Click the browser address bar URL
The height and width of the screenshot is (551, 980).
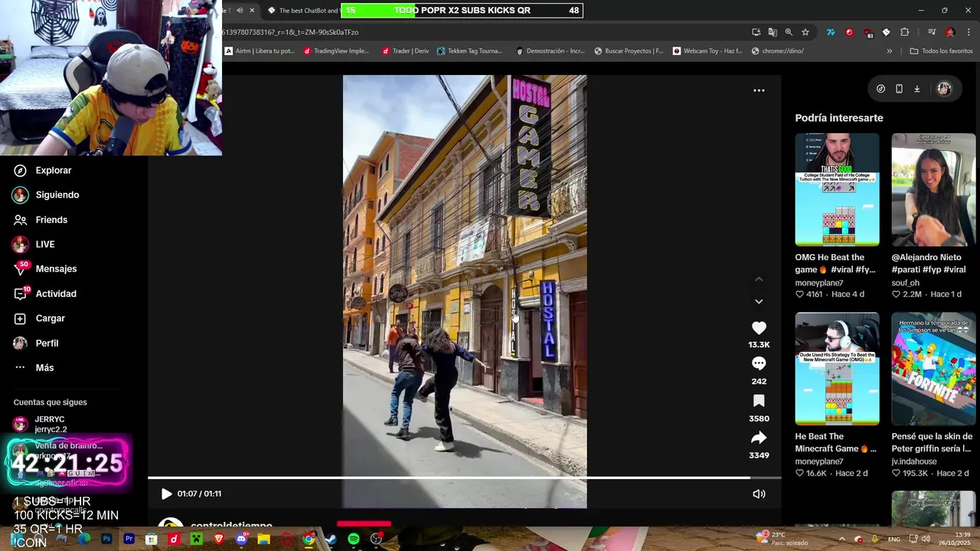(290, 32)
